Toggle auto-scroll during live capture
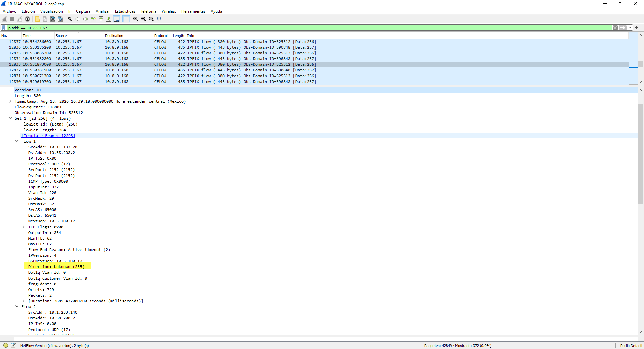The width and height of the screenshot is (644, 349). point(117,19)
